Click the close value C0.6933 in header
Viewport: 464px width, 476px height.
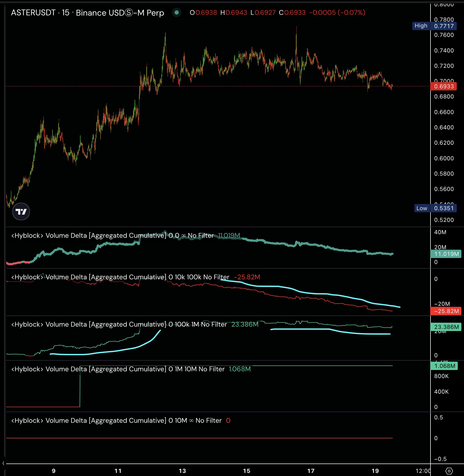coord(292,12)
